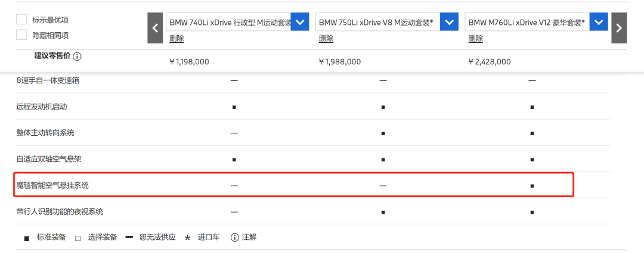
Task: Click 删除 under BMW 750Li
Action: [326, 39]
